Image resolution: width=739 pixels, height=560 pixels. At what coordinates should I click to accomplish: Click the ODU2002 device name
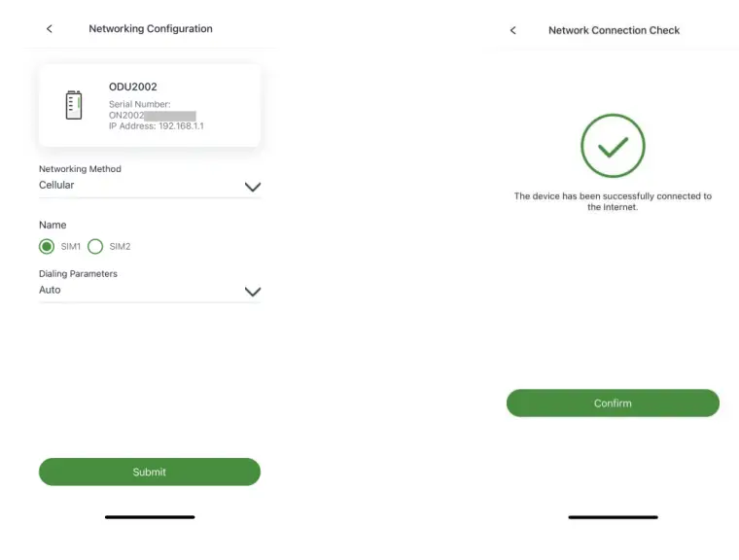click(x=133, y=87)
